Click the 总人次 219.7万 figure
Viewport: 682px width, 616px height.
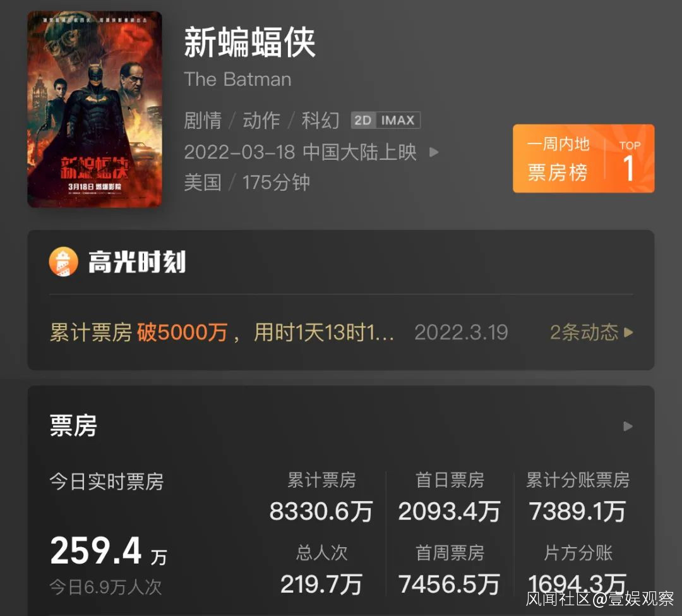tap(321, 584)
